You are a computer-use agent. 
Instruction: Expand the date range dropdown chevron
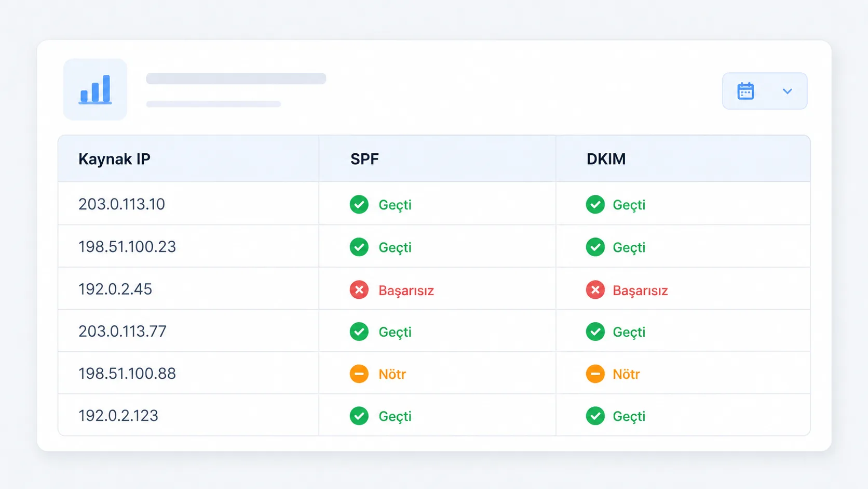[787, 91]
